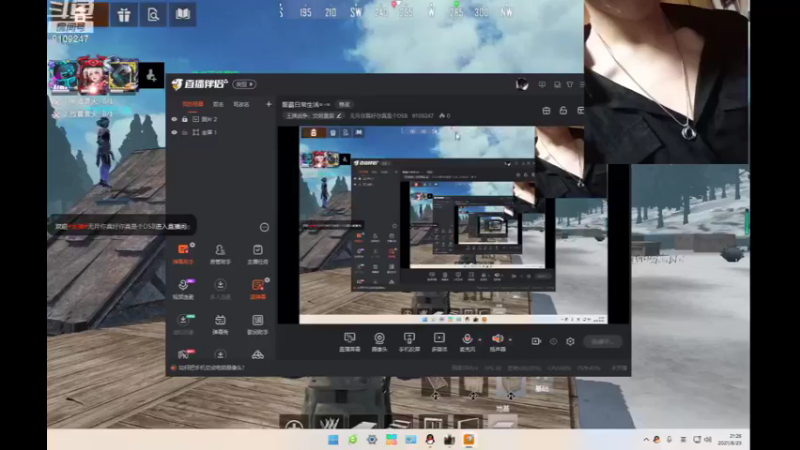Click the add teammate icon beside hero avatars
The image size is (800, 450).
point(152,76)
